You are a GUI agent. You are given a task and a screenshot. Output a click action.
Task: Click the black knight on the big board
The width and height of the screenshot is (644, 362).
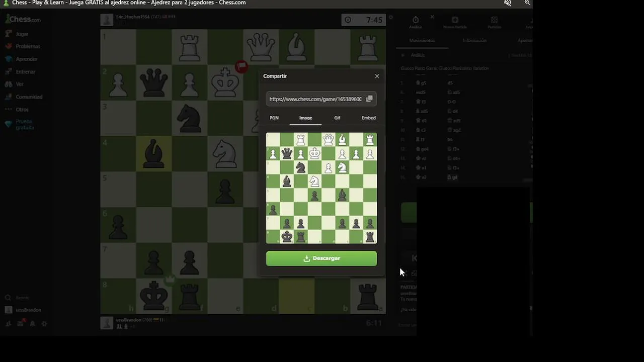click(x=189, y=118)
